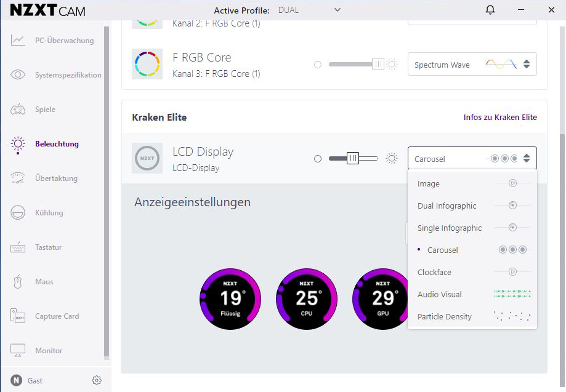Image resolution: width=566 pixels, height=392 pixels.
Task: Click the F RGB Core color ring icon
Action: (x=147, y=64)
